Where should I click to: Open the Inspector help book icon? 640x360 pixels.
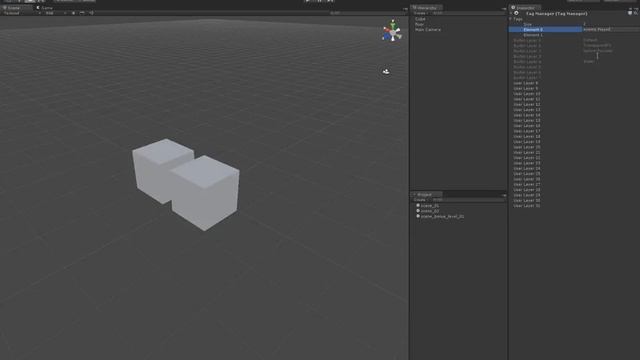point(629,13)
